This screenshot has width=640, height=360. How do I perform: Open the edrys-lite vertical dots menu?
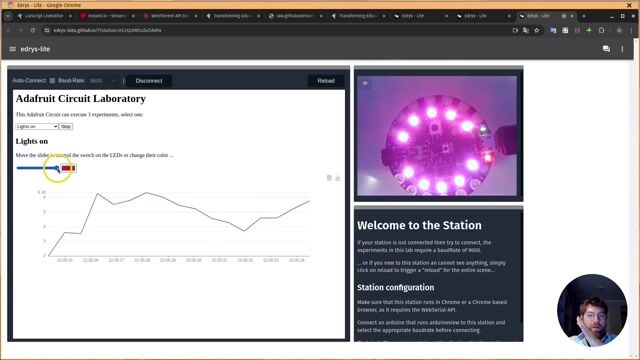coord(622,49)
